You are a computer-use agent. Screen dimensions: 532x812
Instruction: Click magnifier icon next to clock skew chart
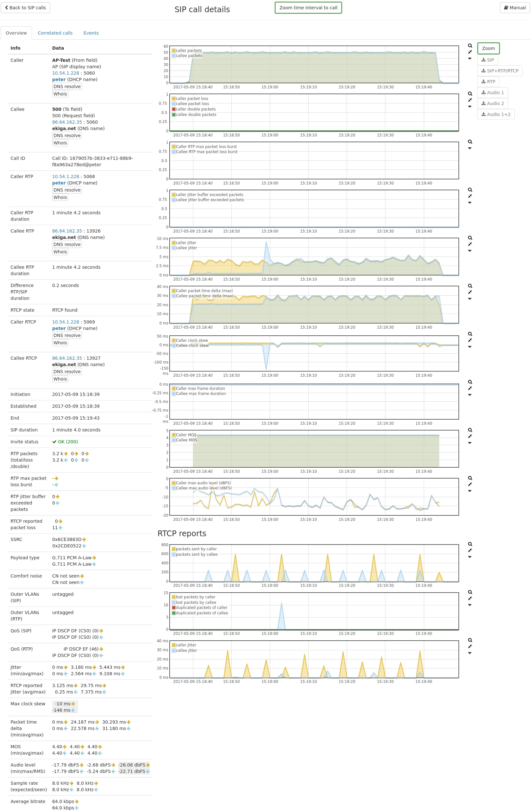[x=470, y=334]
